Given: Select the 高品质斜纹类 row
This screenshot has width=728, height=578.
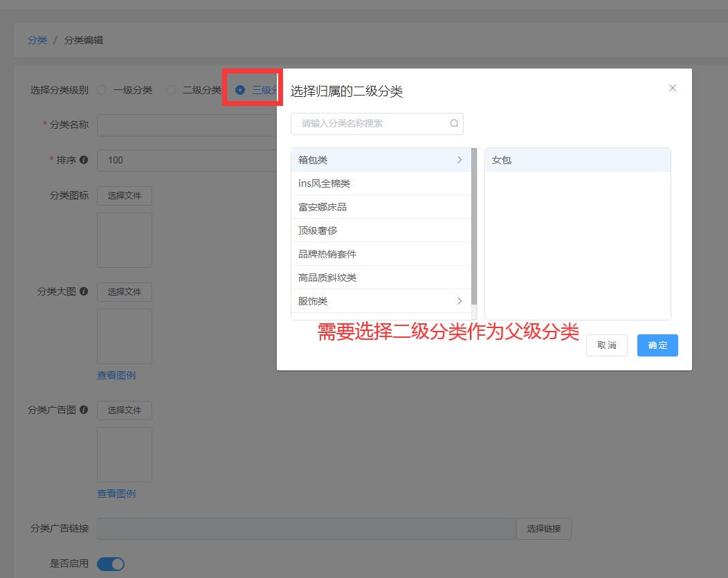Looking at the screenshot, I should point(381,278).
